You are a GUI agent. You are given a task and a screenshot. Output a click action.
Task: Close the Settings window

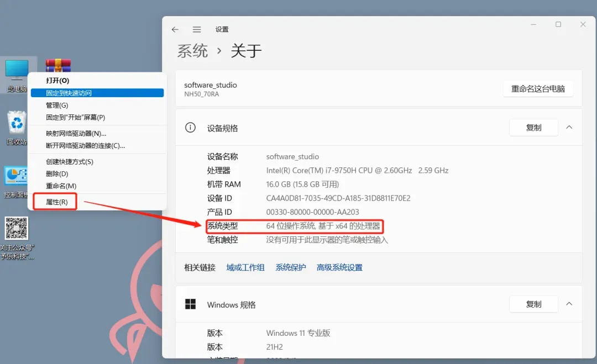[x=583, y=24]
